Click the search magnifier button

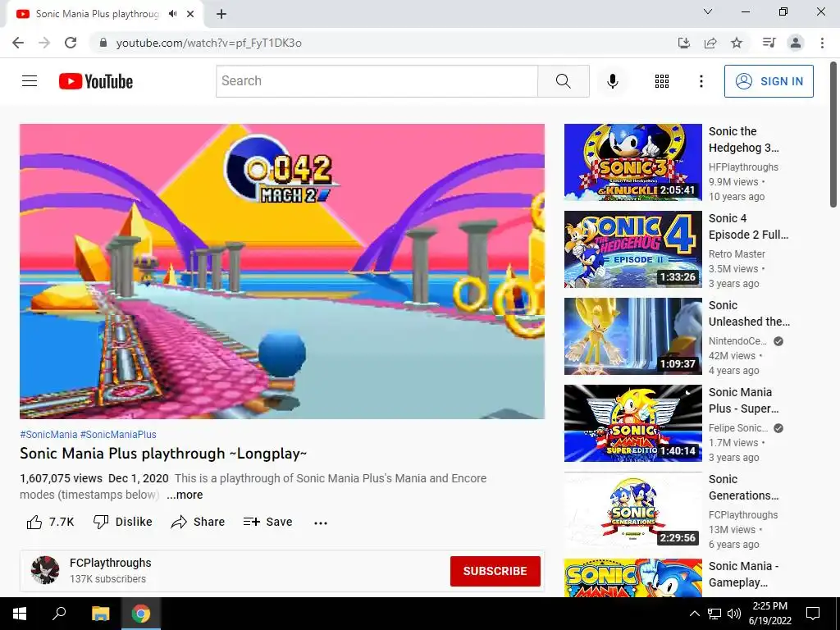pyautogui.click(x=563, y=81)
